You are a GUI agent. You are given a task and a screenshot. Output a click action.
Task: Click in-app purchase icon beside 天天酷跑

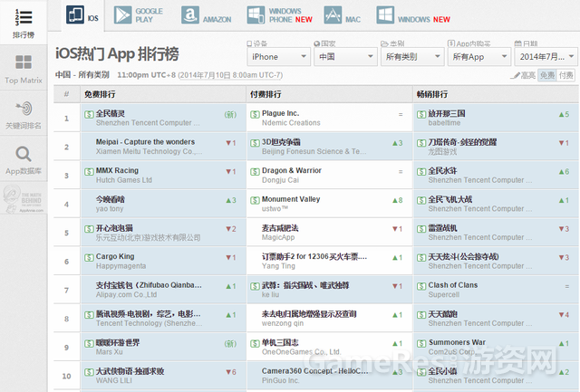click(x=421, y=315)
